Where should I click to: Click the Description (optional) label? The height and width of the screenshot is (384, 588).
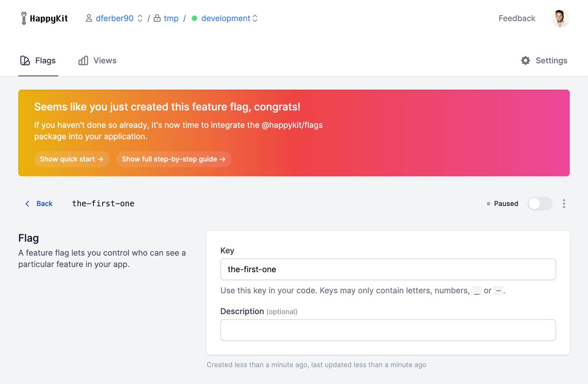(259, 311)
